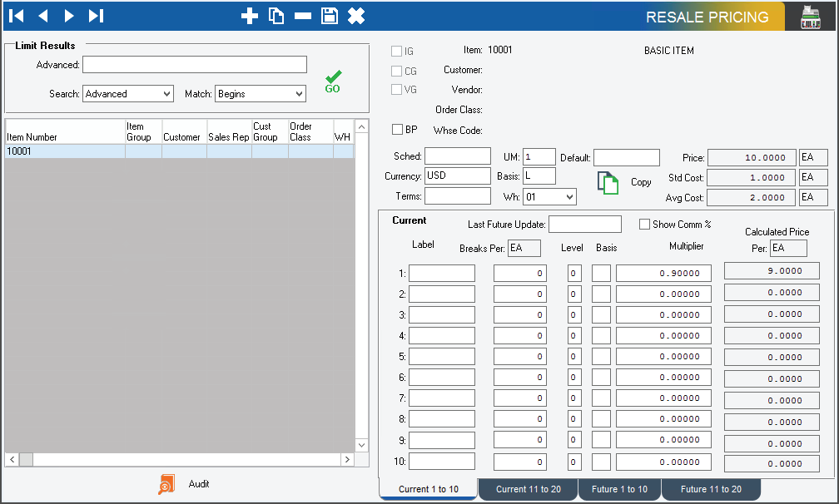Navigate to the first record icon
Viewport: 839px width, 504px height.
(x=15, y=15)
